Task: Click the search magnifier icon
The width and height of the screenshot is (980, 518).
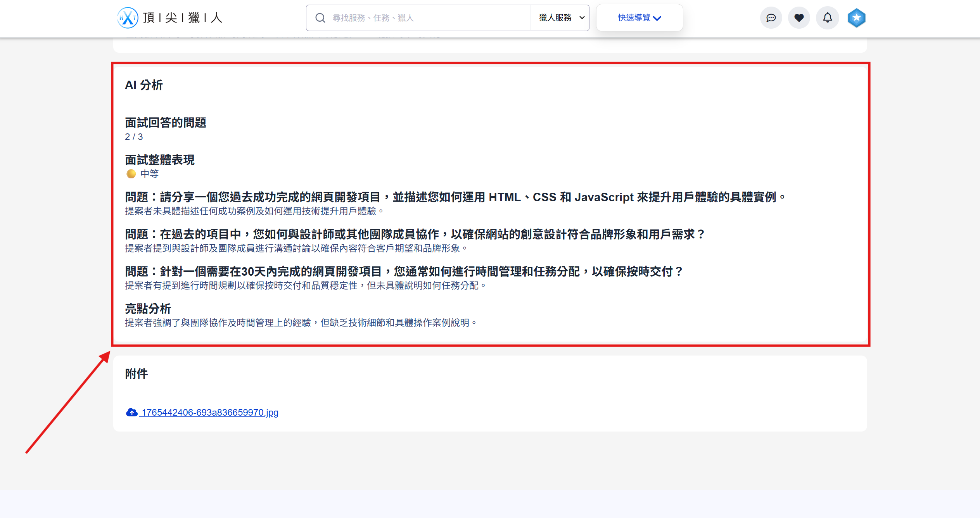Action: pyautogui.click(x=320, y=18)
